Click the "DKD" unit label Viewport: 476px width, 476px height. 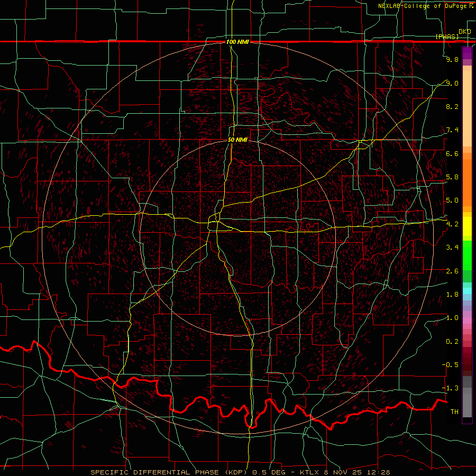[465, 31]
